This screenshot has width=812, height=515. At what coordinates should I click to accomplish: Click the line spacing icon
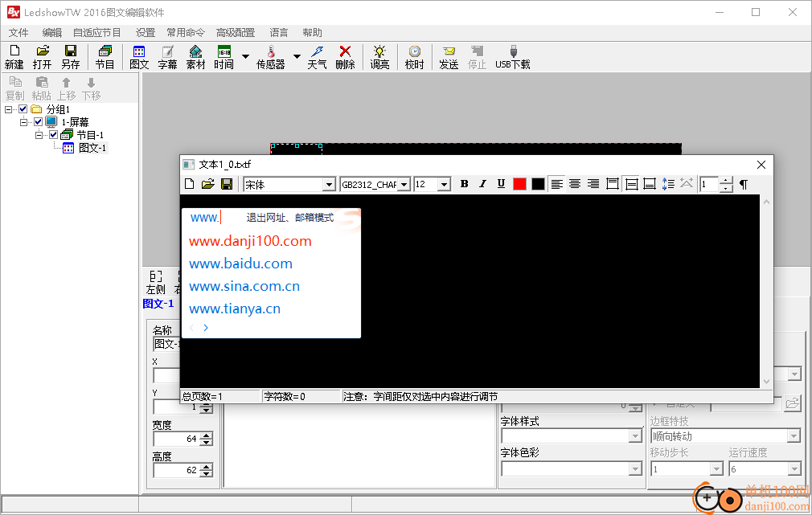click(668, 184)
